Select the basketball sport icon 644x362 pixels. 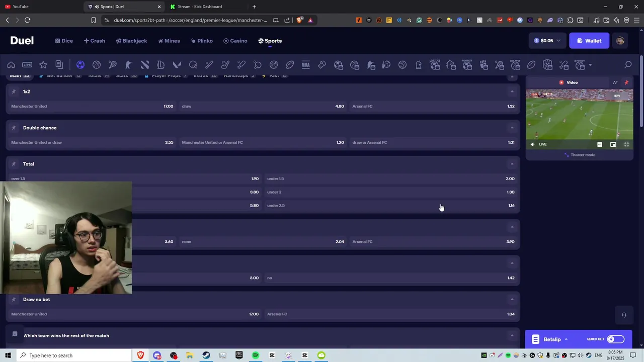tap(97, 65)
